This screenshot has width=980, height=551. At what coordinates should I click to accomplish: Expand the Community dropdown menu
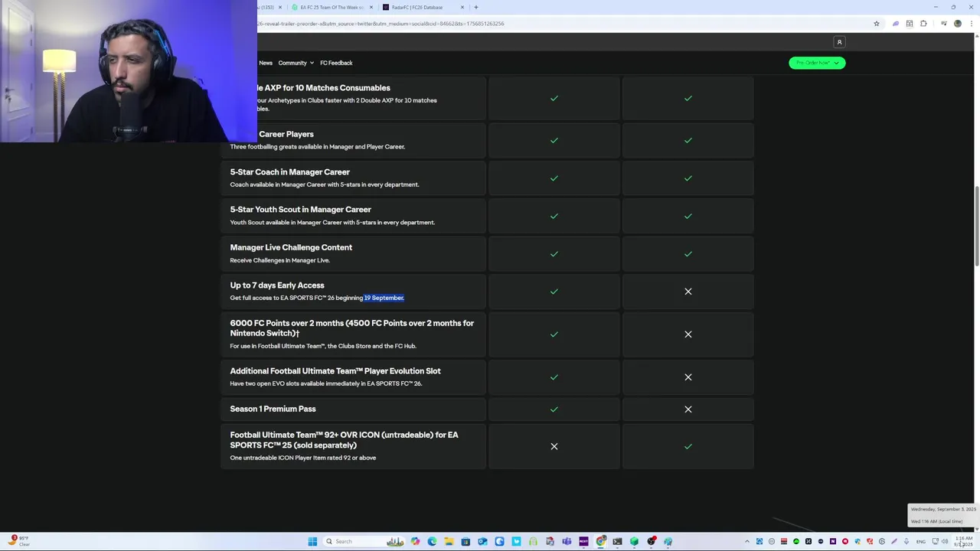[x=296, y=63]
